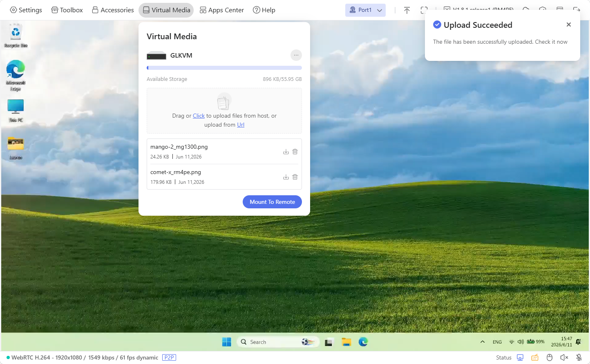Expand the Port1 dropdown
Screen dimensions: 590x364
[365, 10]
